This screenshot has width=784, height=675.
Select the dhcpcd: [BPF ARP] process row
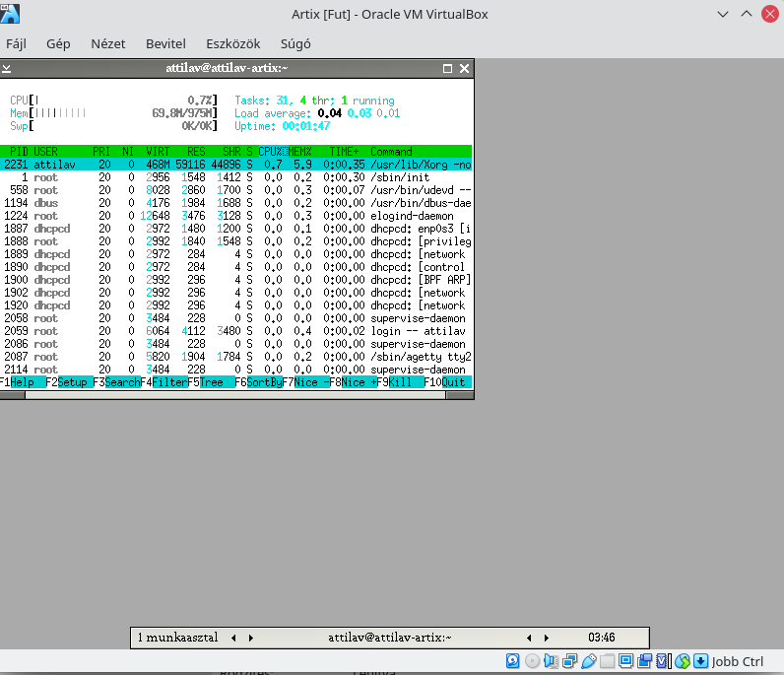coord(236,280)
